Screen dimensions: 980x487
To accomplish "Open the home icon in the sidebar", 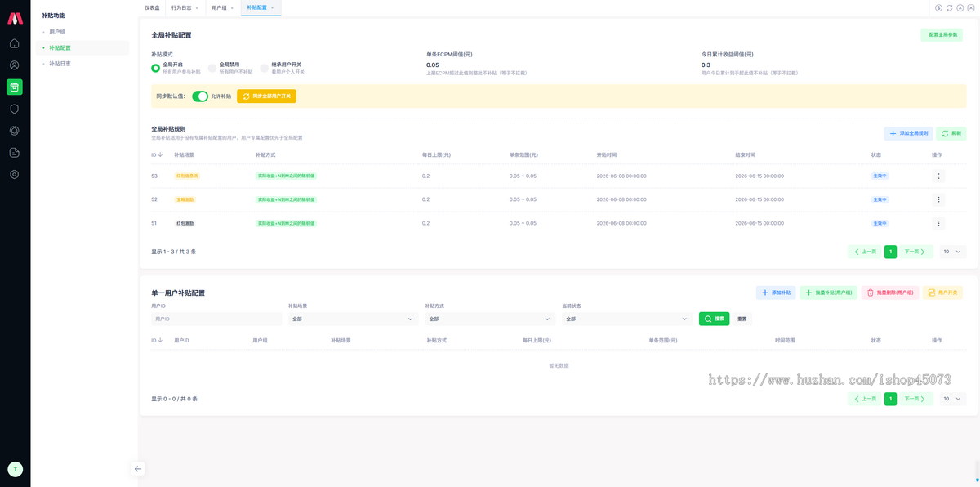I will [15, 43].
